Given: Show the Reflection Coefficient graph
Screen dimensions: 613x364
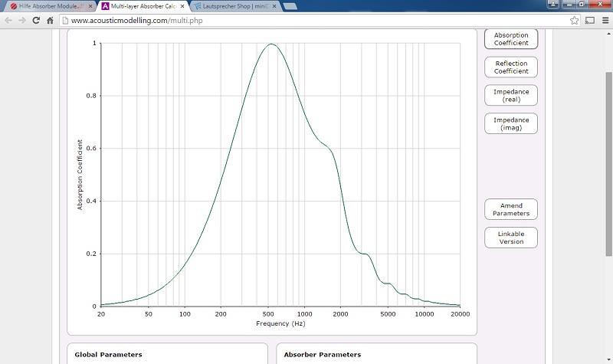Looking at the screenshot, I should (x=511, y=67).
